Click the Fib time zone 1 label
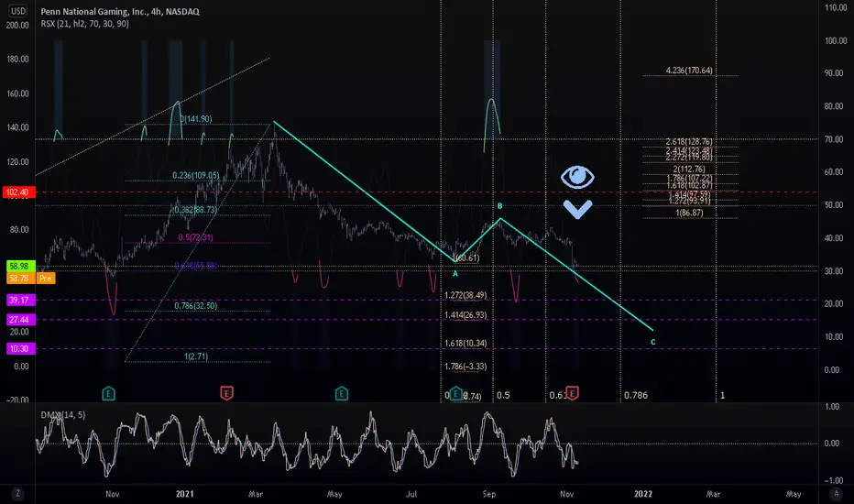 723,396
